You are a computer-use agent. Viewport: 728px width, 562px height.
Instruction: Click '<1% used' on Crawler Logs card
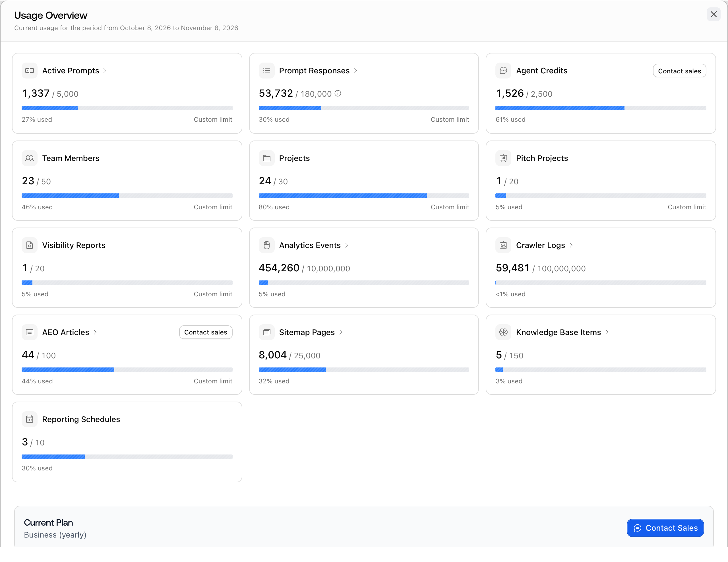click(510, 294)
